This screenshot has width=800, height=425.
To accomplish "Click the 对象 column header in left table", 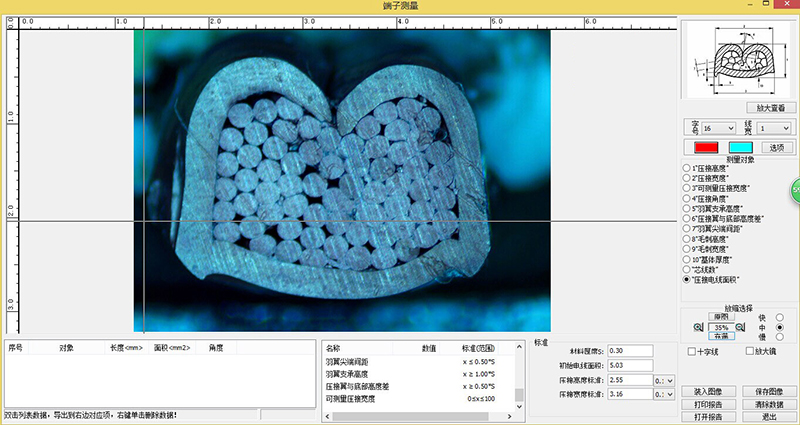I will point(66,347).
